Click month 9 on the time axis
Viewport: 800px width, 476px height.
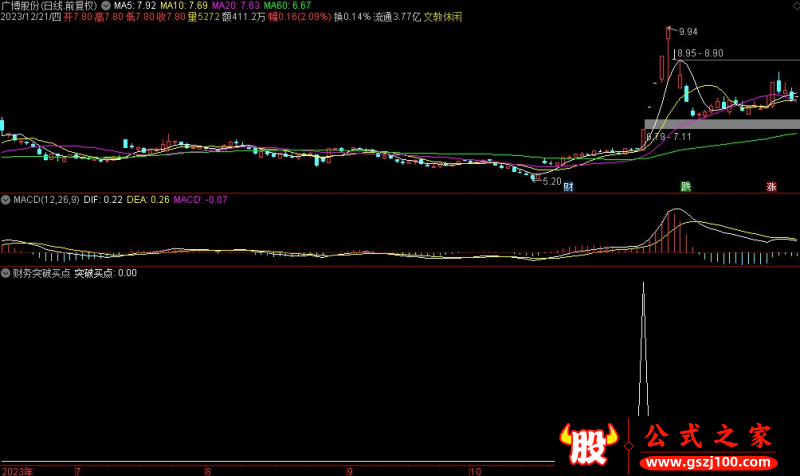349,471
